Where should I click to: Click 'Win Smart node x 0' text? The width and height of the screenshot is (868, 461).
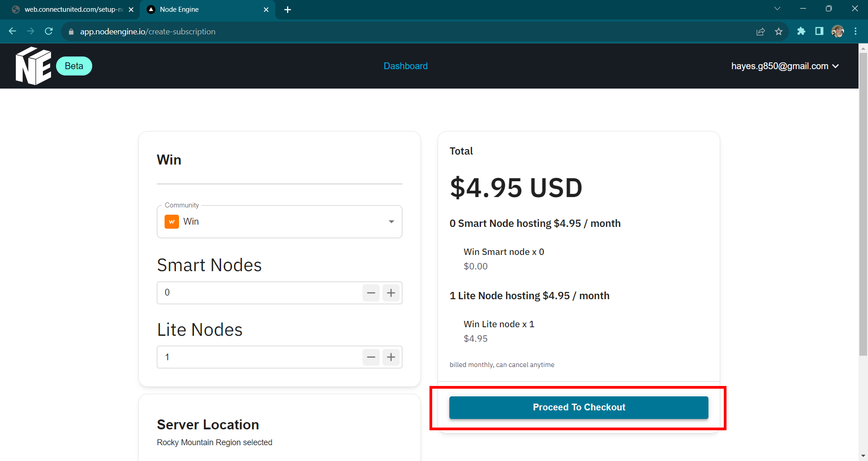click(504, 252)
